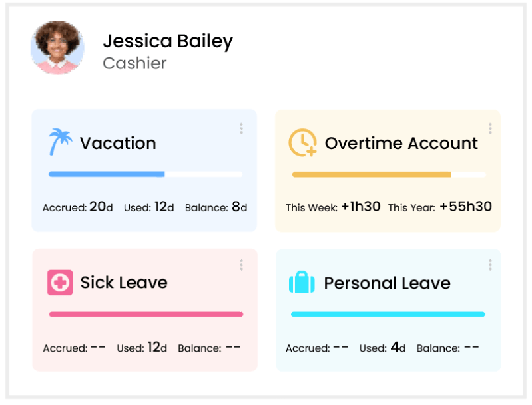Click the Personal Leave cyan progress bar
This screenshot has height=405, width=532.
[x=388, y=314]
